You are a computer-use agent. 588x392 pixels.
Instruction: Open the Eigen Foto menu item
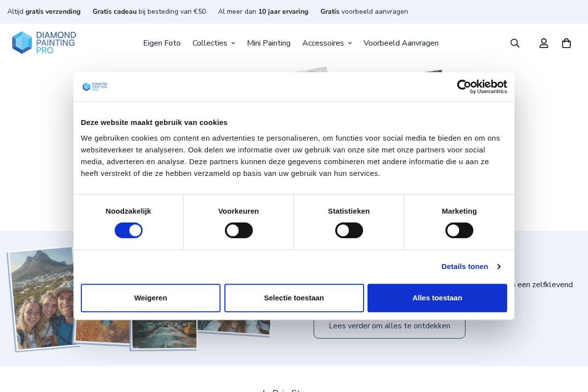(x=162, y=43)
